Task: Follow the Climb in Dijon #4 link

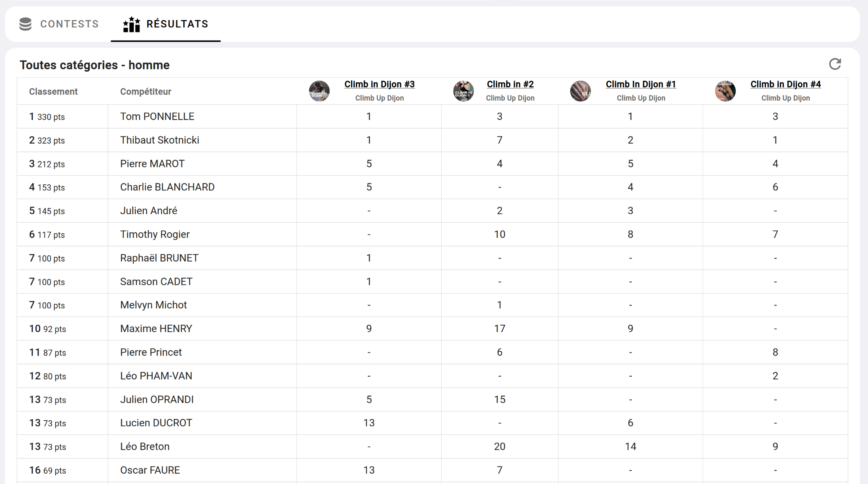Action: [x=785, y=84]
